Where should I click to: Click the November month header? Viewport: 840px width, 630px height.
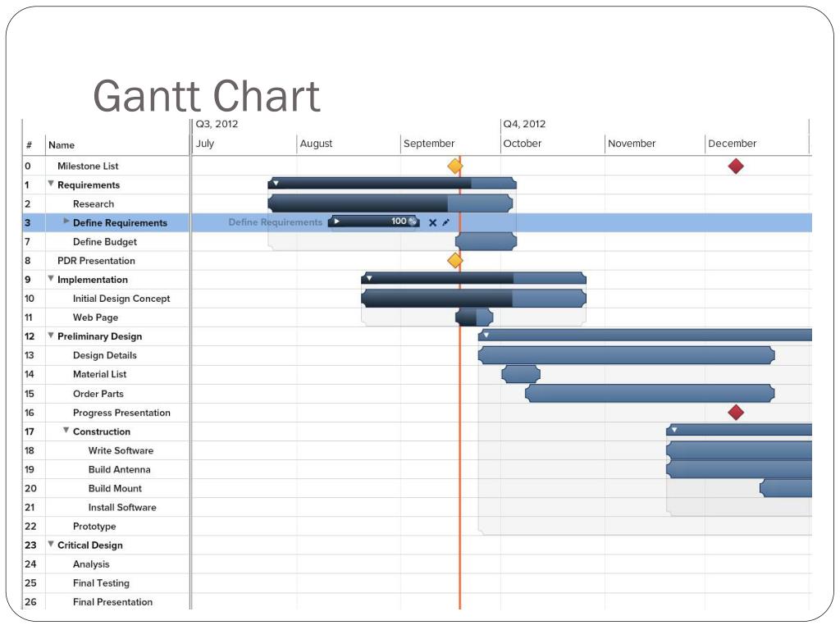point(632,144)
